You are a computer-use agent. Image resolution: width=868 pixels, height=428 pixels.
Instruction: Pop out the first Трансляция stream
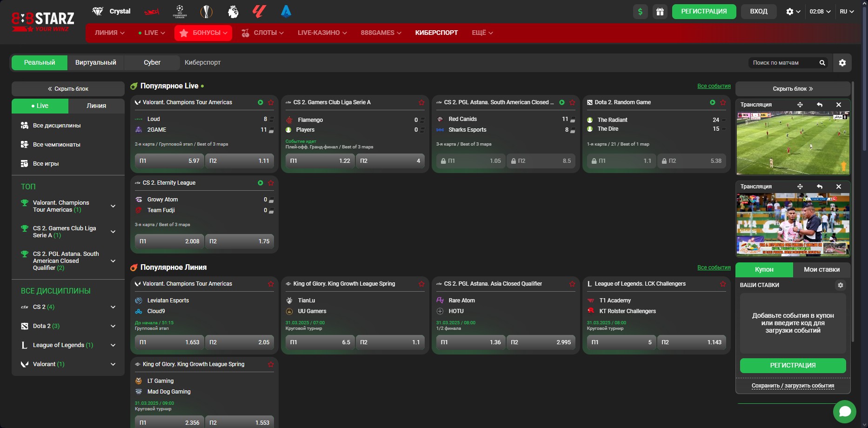820,105
